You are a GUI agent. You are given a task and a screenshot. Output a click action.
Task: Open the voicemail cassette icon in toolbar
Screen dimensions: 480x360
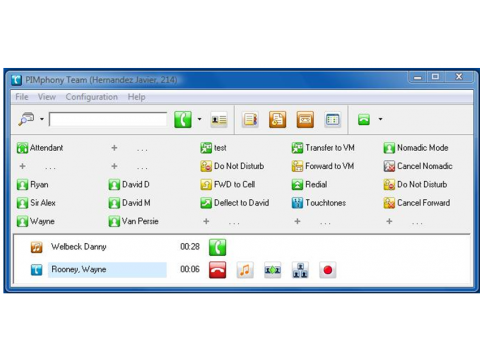pyautogui.click(x=305, y=119)
